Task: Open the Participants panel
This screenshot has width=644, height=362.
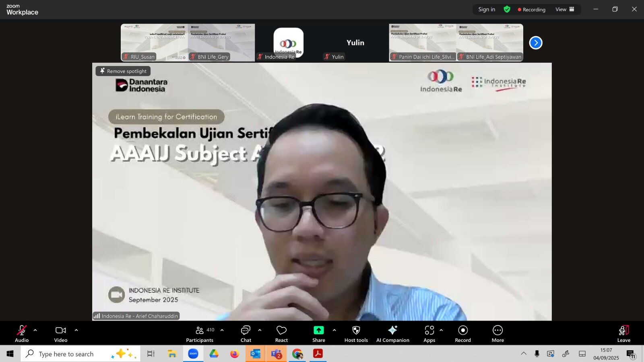Action: 200,333
